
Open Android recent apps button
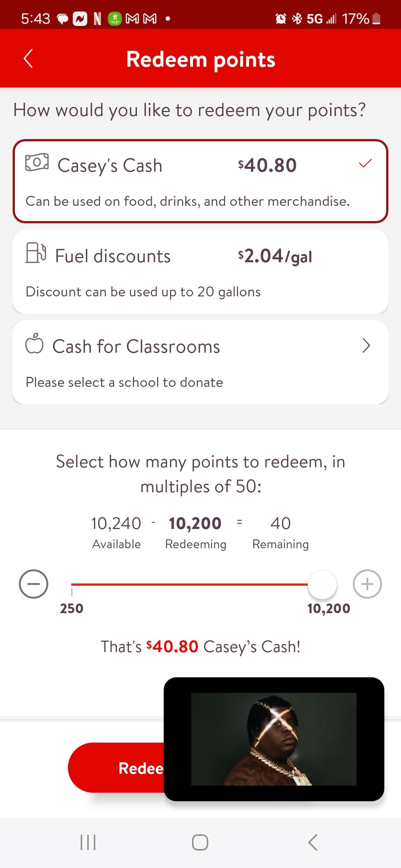[x=88, y=842]
